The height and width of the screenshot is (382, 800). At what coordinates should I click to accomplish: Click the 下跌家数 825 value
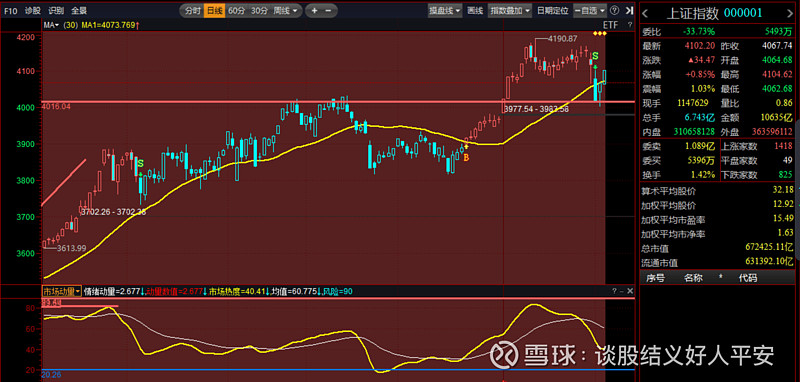tap(786, 175)
